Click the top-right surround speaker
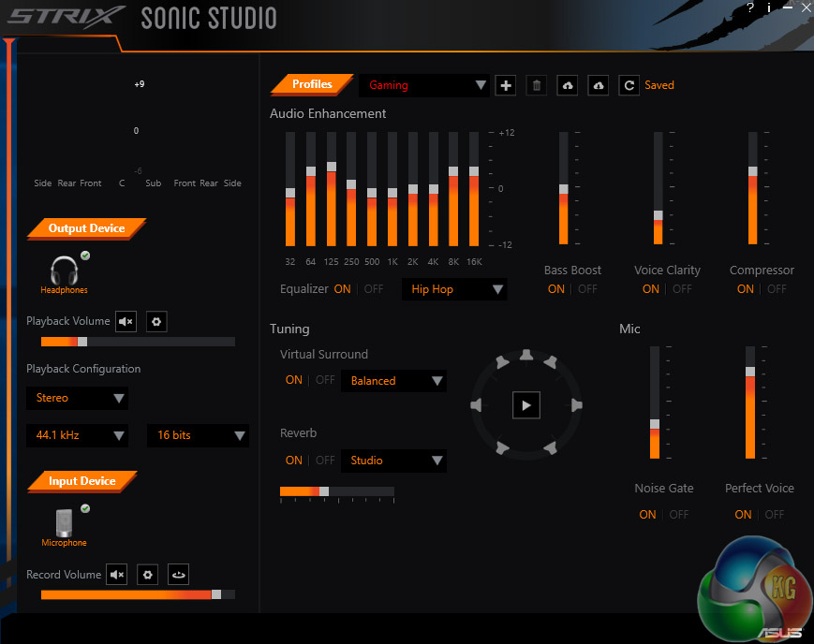Screen dimensions: 814x644 click(551, 361)
